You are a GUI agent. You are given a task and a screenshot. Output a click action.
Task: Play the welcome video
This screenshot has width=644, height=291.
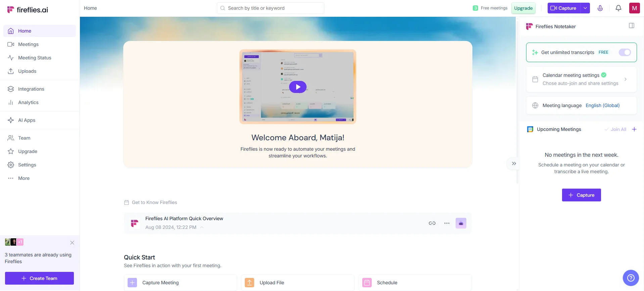click(298, 87)
